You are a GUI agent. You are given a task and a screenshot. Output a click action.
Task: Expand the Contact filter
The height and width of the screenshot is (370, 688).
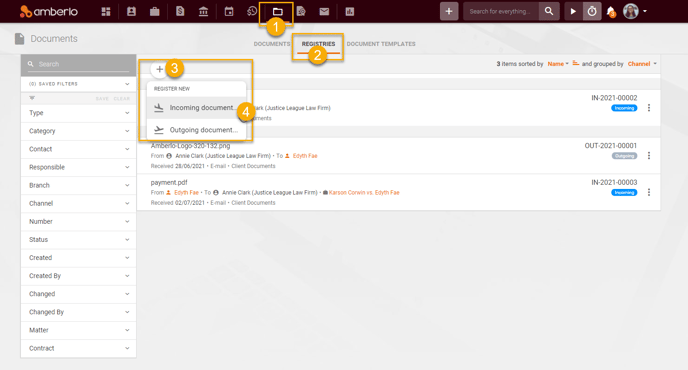tap(79, 149)
